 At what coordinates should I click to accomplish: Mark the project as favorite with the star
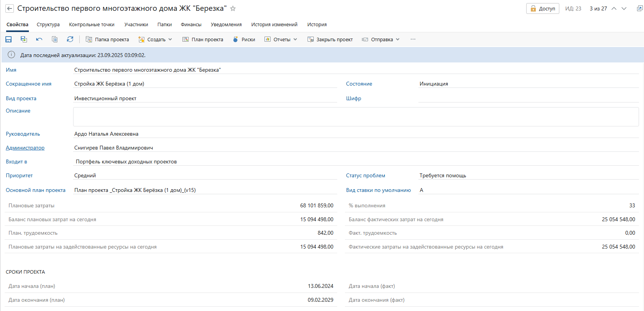tap(233, 8)
